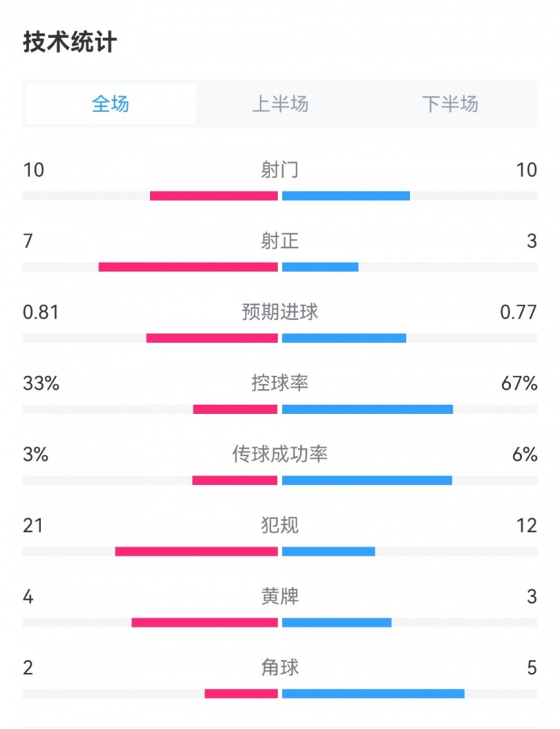560x729 pixels.
Task: Click the blue 控球率 bar
Action: click(x=367, y=409)
